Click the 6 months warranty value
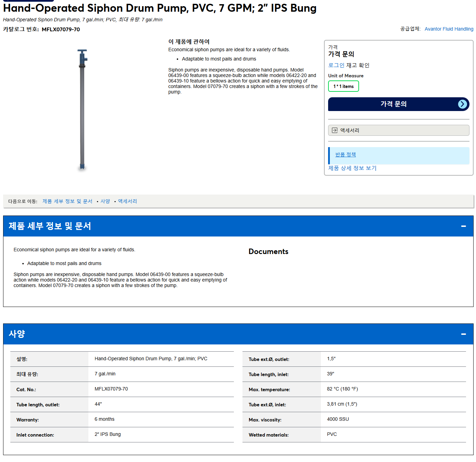 [x=105, y=419]
